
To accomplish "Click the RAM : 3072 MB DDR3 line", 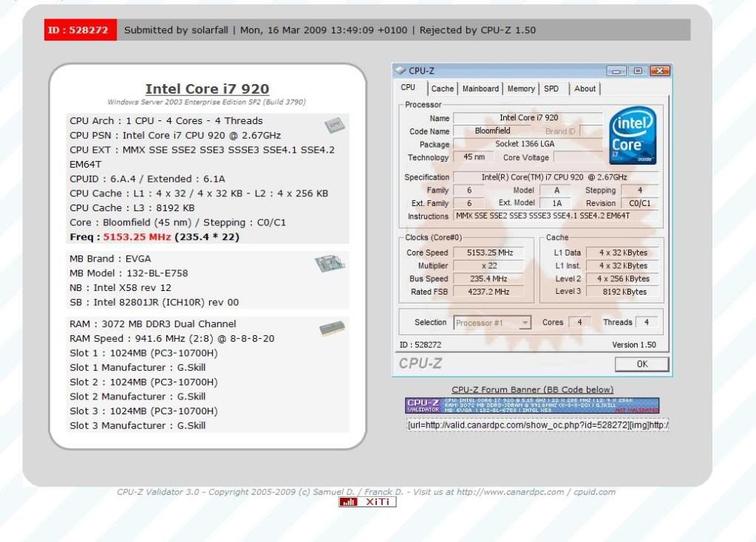I will 153,323.
